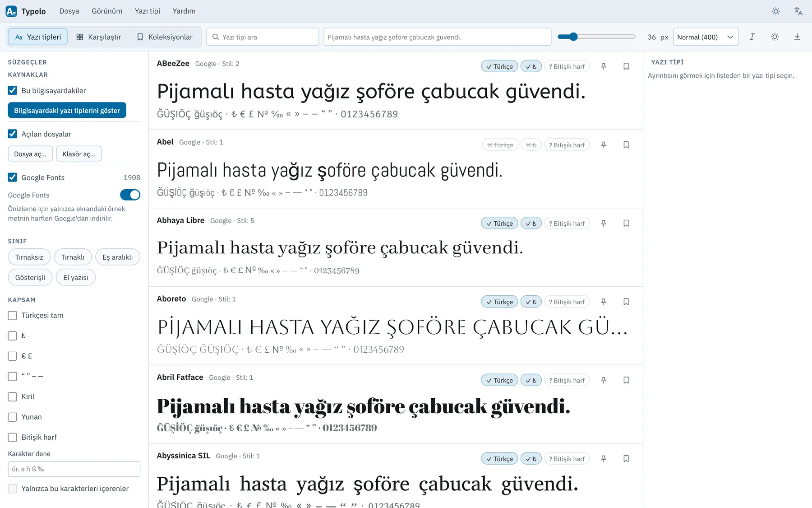812x508 pixels.
Task: Click the theme sun icon in title bar
Action: [776, 11]
